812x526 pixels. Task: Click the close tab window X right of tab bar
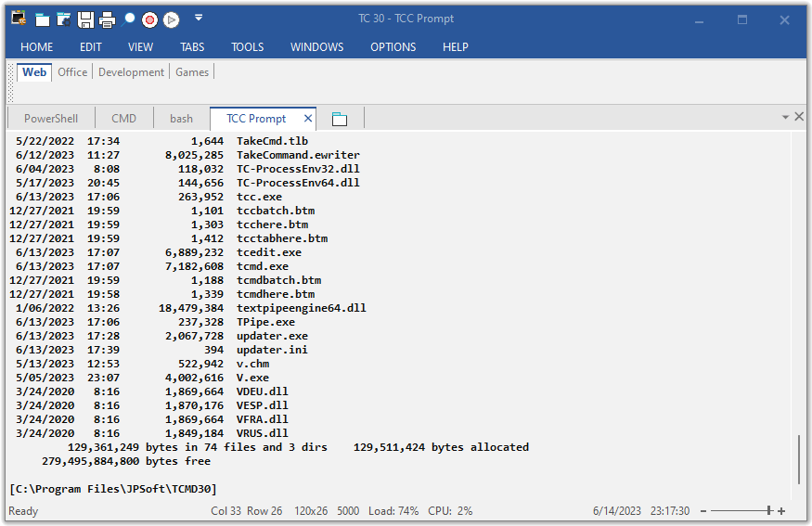coord(799,117)
